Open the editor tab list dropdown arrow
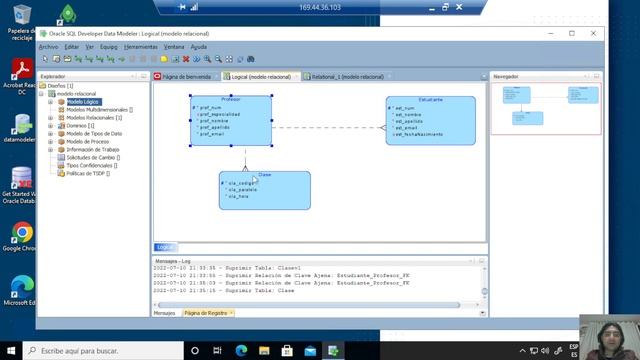Image resolution: width=640 pixels, height=360 pixels. 484,77
